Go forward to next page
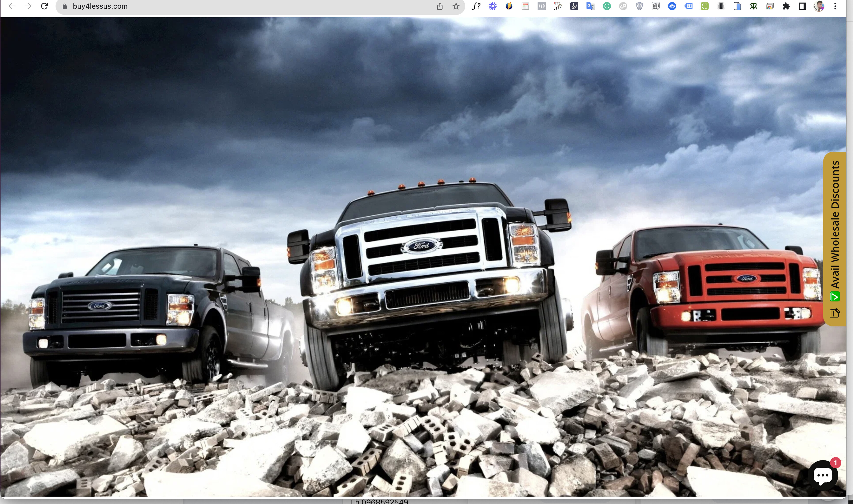Screen dimensions: 853x504 28,6
